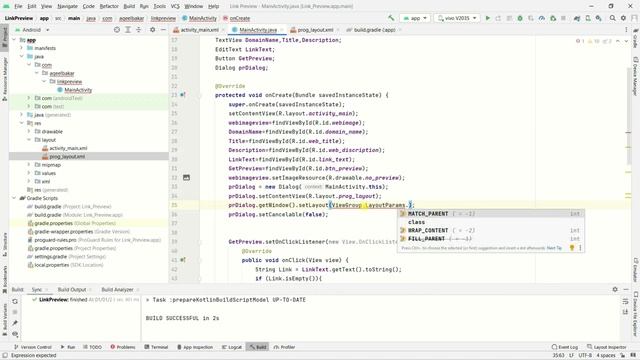640x360 pixels.
Task: Select WRAP_CONTENT autocomplete suggestion
Action: pos(490,230)
